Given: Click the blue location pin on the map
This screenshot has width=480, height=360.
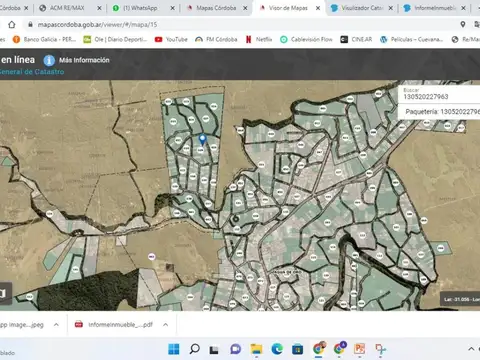Looking at the screenshot, I should click(x=202, y=139).
